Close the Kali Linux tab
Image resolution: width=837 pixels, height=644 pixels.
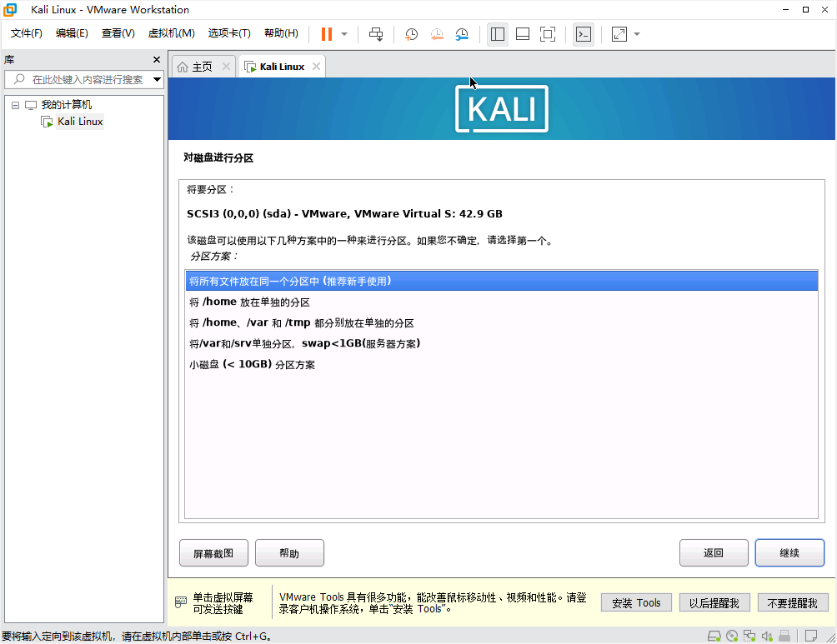317,66
